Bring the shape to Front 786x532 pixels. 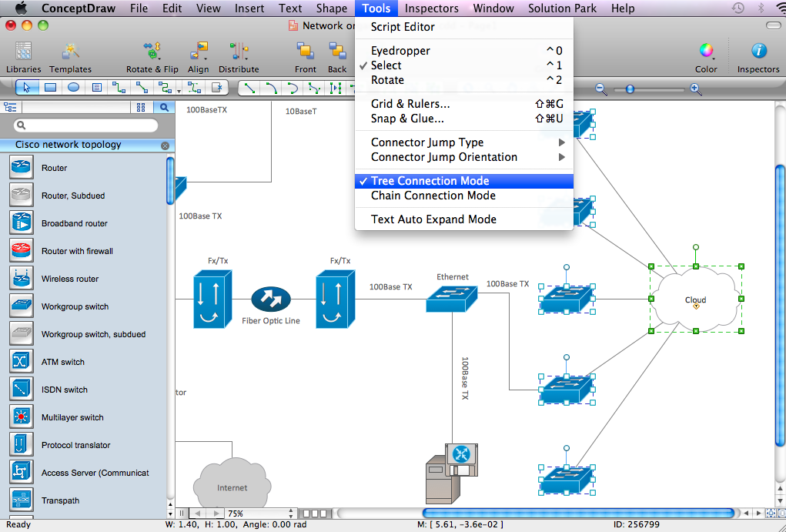pos(306,56)
